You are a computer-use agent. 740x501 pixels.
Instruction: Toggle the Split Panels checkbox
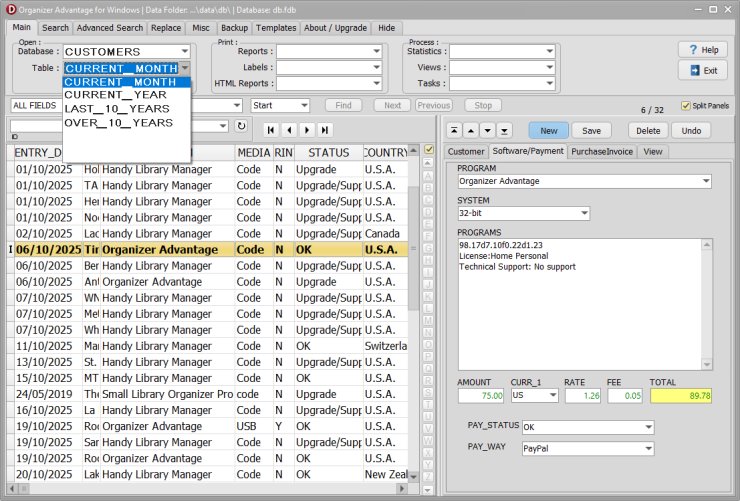click(685, 106)
